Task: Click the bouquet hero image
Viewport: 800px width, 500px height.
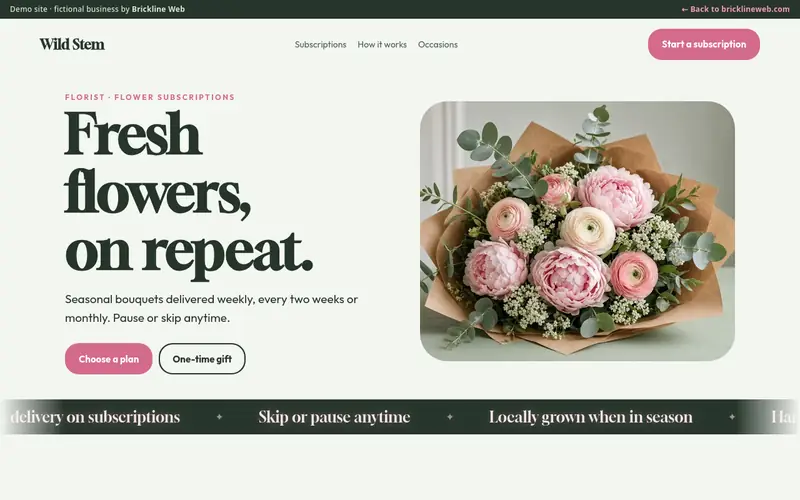Action: (577, 231)
